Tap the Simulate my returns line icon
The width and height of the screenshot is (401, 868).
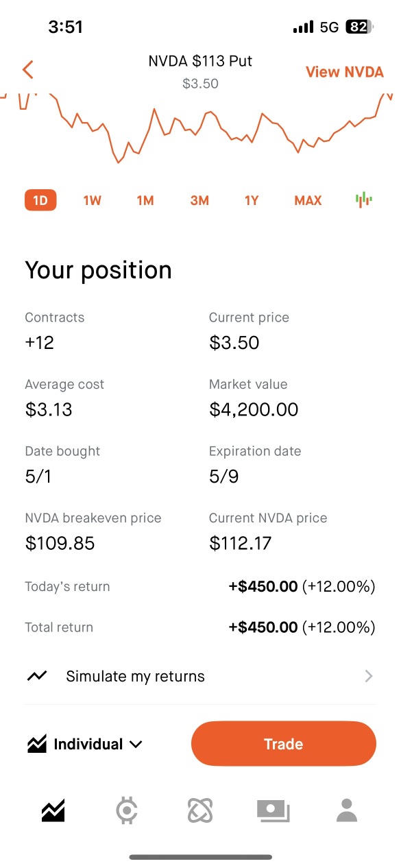[x=37, y=676]
